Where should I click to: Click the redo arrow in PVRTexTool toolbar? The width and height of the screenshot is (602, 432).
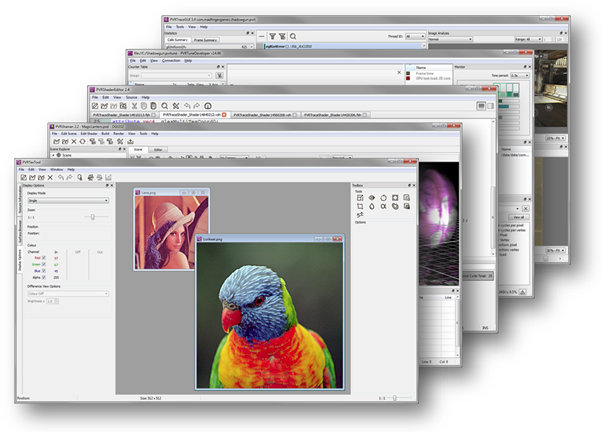tap(69, 177)
